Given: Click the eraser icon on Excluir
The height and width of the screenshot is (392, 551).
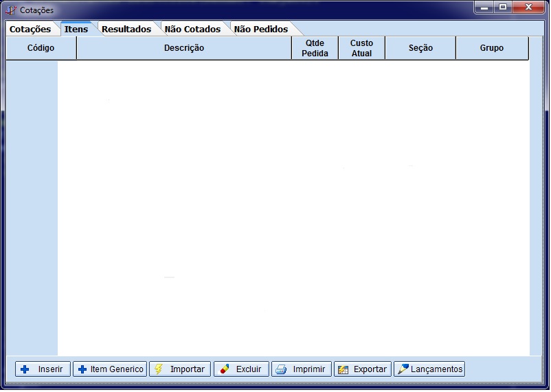Looking at the screenshot, I should tap(224, 369).
